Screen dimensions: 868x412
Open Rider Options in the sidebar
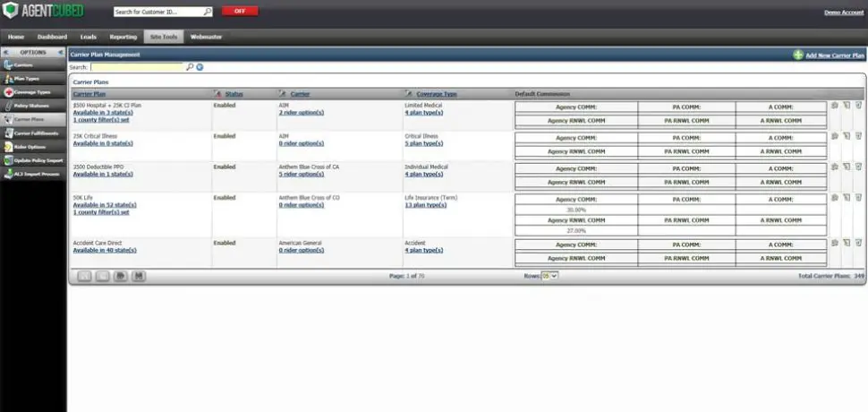pos(33,147)
